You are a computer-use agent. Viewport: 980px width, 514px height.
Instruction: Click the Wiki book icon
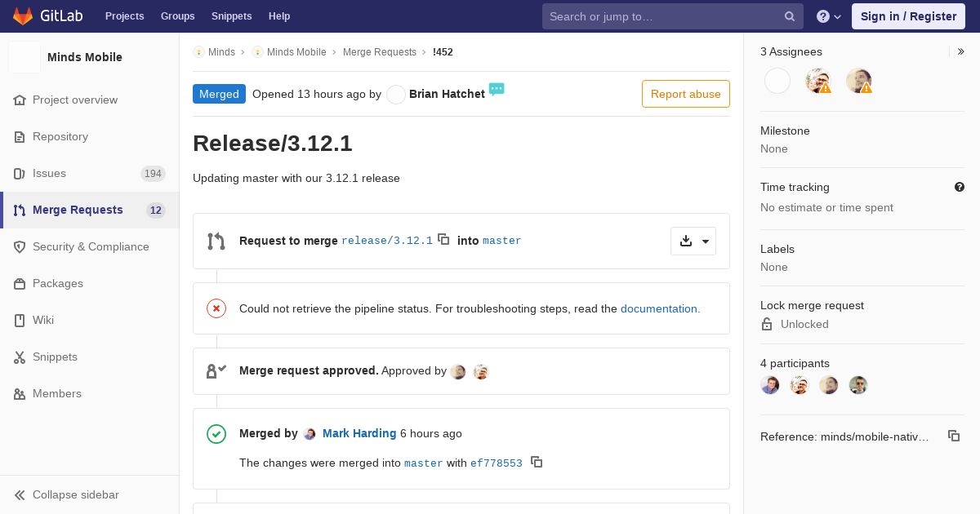20,320
